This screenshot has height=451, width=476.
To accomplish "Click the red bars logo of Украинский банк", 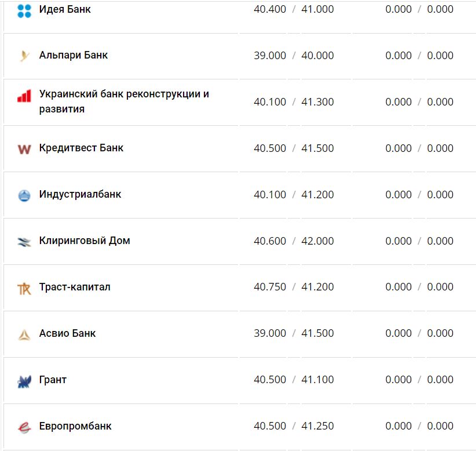I will pyautogui.click(x=24, y=96).
